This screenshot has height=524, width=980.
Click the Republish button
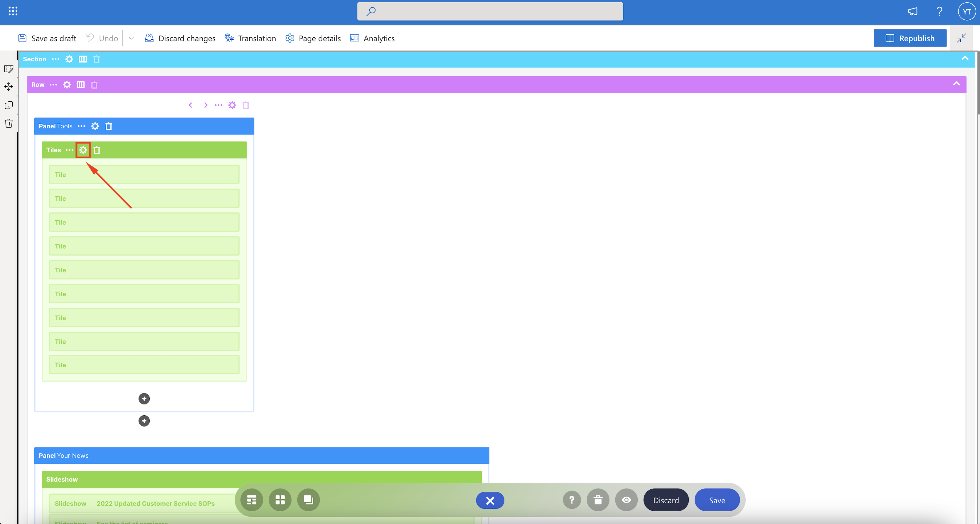[x=910, y=38]
